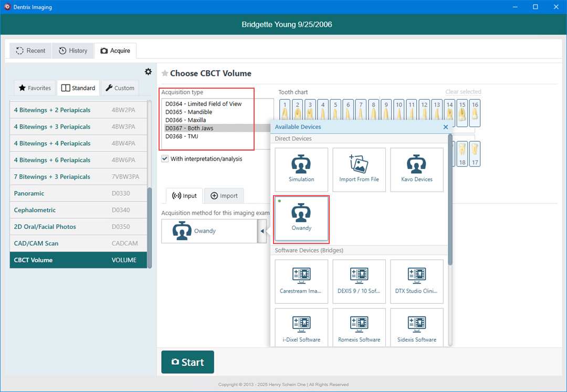The height and width of the screenshot is (392, 567).
Task: Select the Kavo Devices tile
Action: point(417,169)
